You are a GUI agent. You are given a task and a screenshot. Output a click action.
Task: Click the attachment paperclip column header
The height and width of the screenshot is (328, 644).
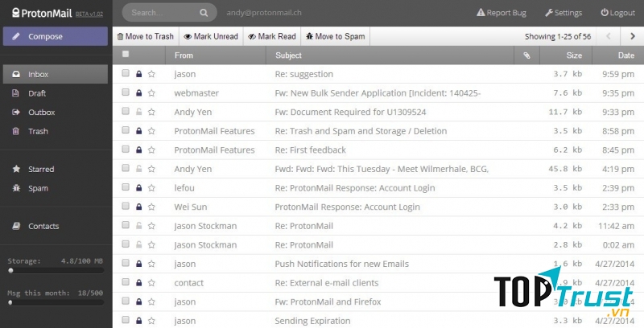pos(526,55)
